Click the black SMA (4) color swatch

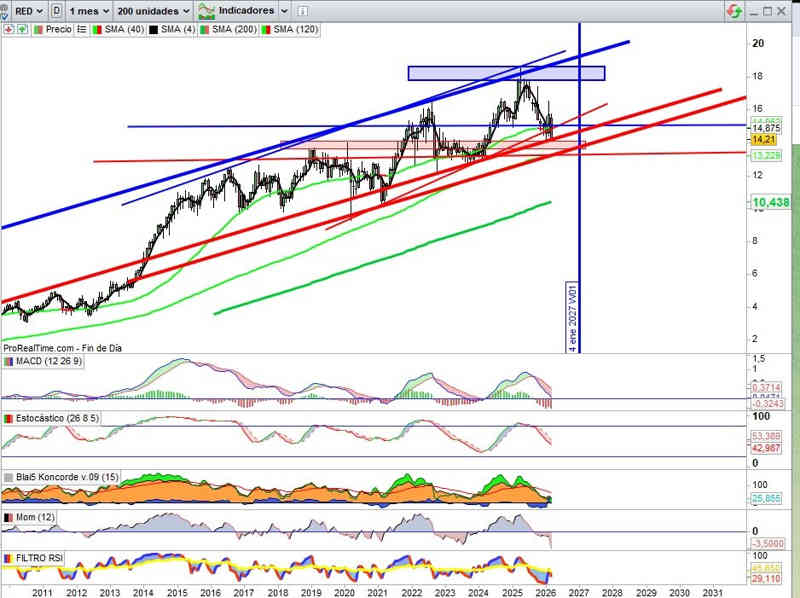(153, 30)
